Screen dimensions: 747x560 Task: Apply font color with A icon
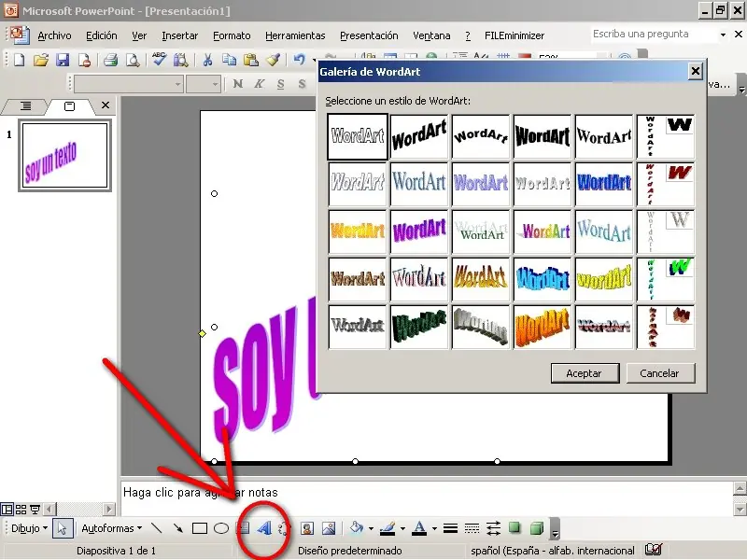click(x=419, y=528)
